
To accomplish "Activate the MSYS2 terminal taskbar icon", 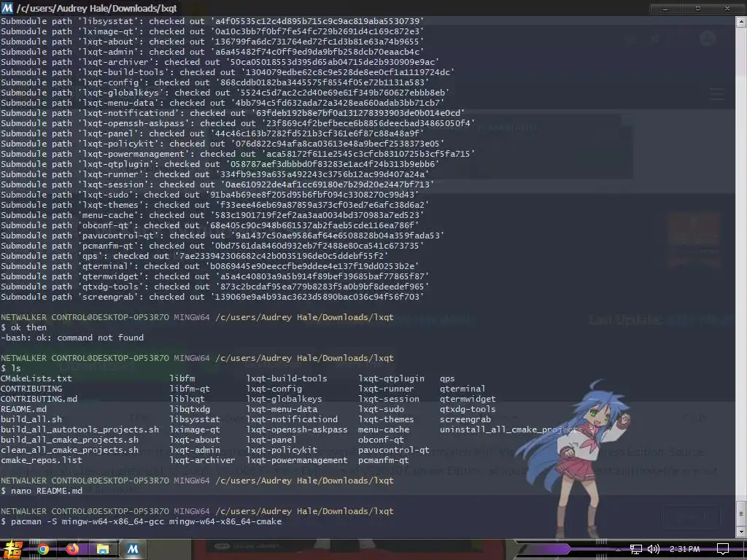I will (133, 549).
